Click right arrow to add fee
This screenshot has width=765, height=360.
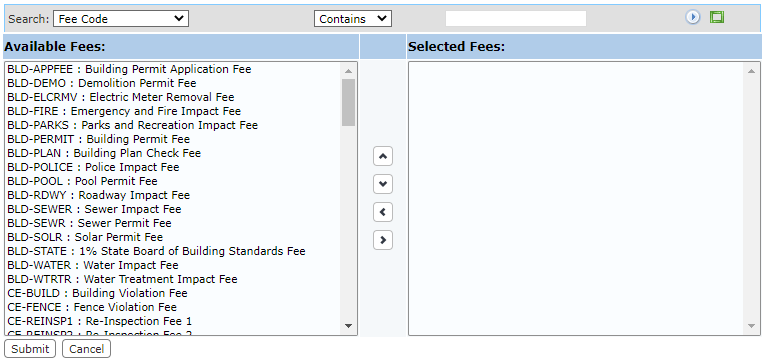tap(382, 240)
